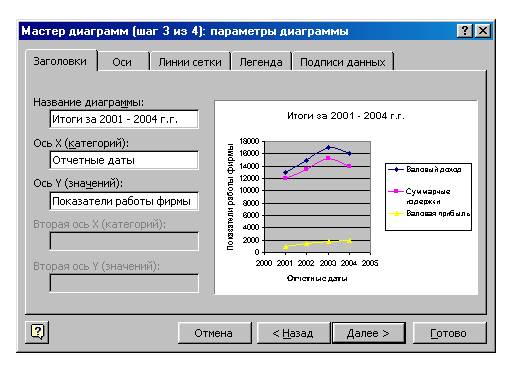The width and height of the screenshot is (515, 373).
Task: Click the title bar help question-mark button
Action: [465, 31]
